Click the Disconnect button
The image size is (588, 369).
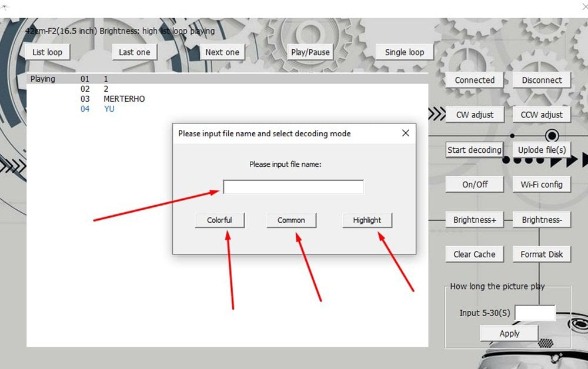(x=542, y=80)
